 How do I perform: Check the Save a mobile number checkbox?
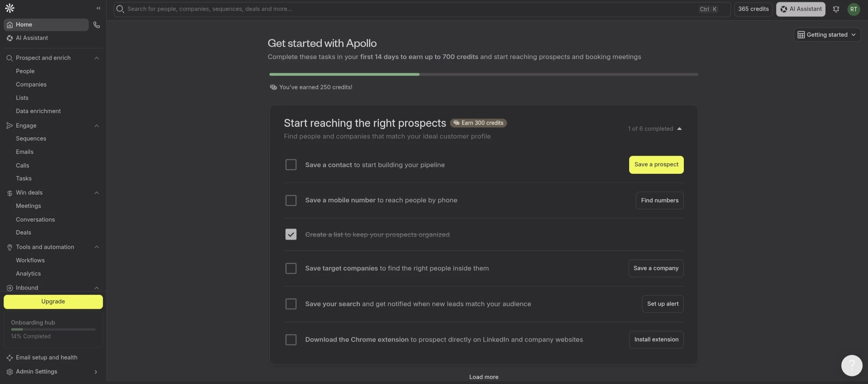(x=291, y=200)
